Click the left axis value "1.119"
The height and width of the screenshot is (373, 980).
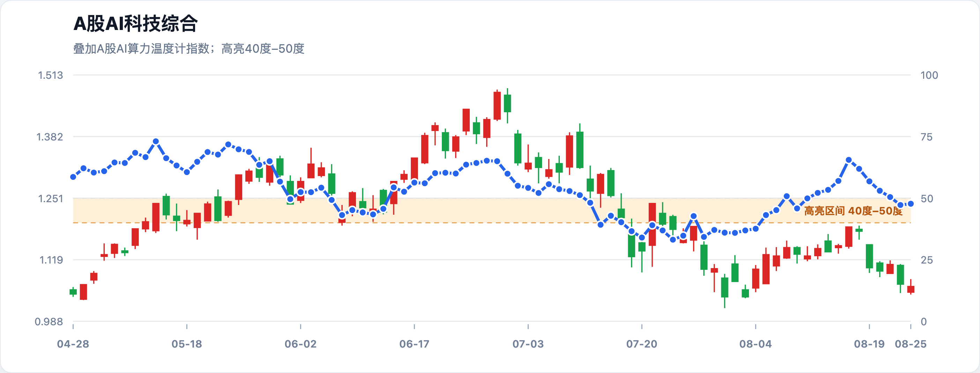pyautogui.click(x=51, y=260)
